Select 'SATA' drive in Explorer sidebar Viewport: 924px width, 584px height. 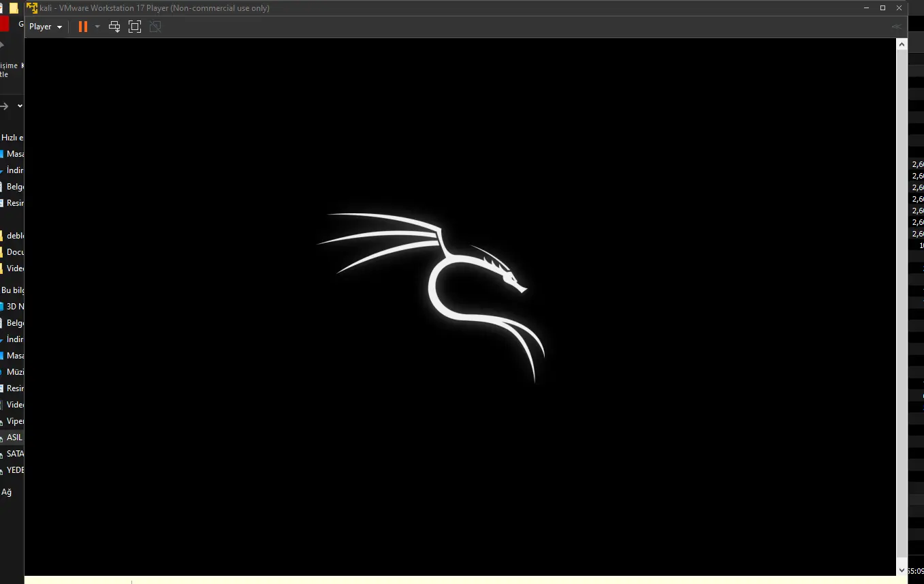tap(12, 454)
